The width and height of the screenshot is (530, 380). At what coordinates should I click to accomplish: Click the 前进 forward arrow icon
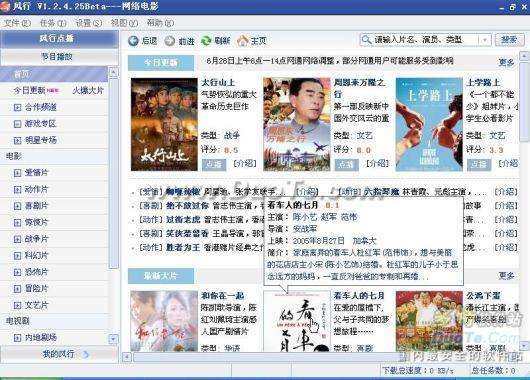point(169,41)
